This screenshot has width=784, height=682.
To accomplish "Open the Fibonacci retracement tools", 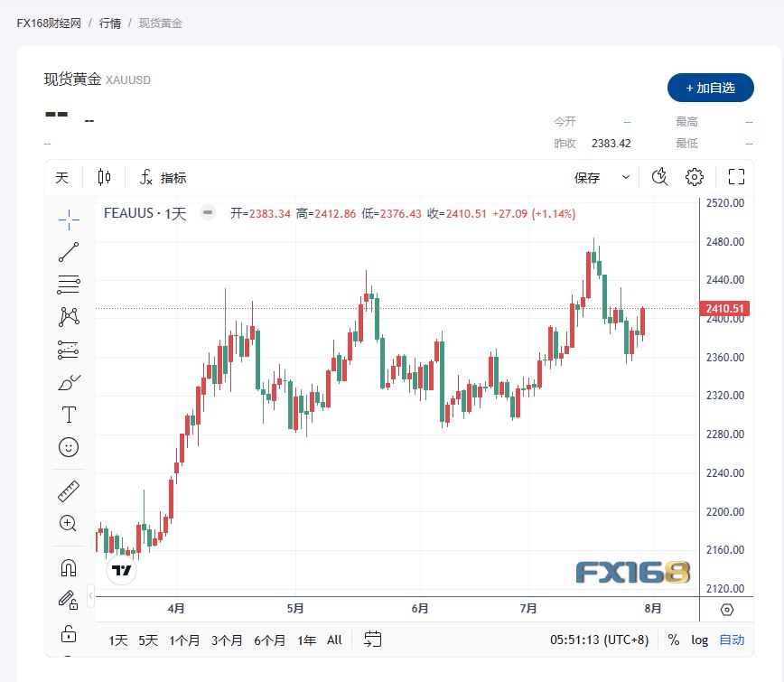I will point(69,285).
